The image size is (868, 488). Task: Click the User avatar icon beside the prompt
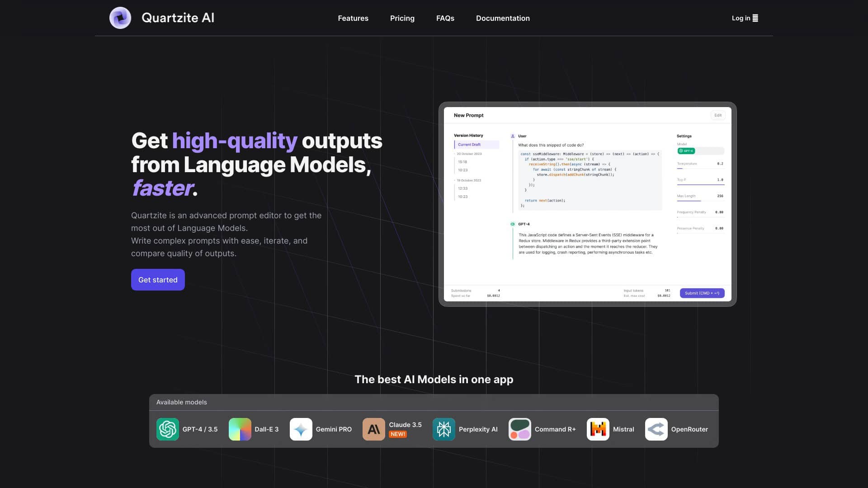pyautogui.click(x=513, y=136)
